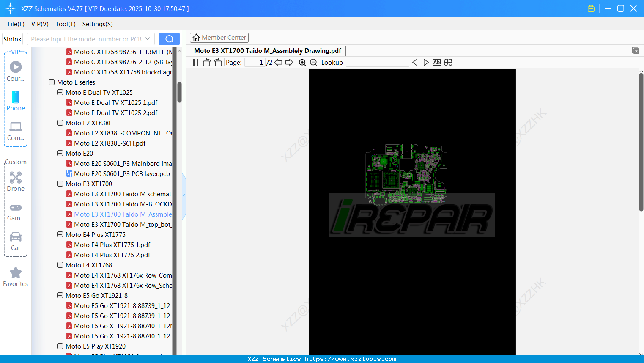644x363 pixels.
Task: Close the document tab panel icon
Action: (x=636, y=50)
